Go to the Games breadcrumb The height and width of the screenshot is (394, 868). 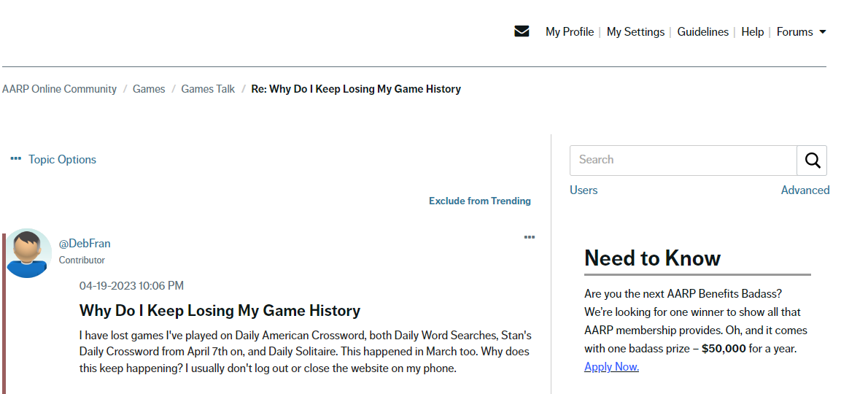[149, 89]
